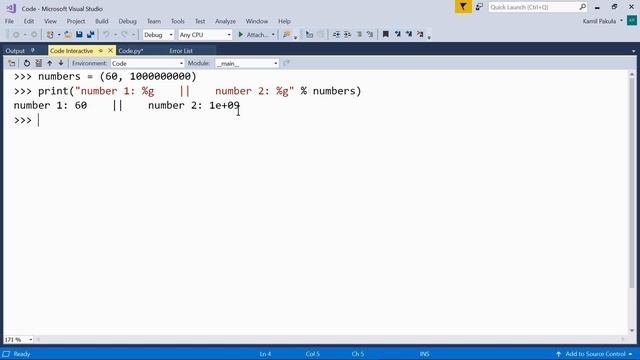Open the Edit menu
The height and width of the screenshot is (360, 640).
(x=29, y=21)
